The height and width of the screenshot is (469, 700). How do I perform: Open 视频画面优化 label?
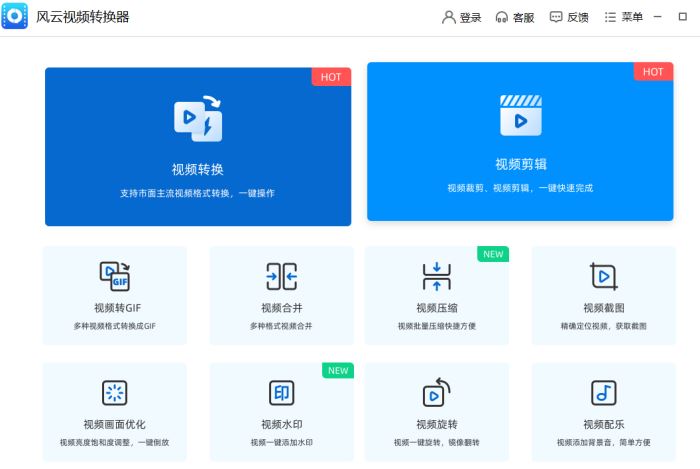[x=115, y=424]
